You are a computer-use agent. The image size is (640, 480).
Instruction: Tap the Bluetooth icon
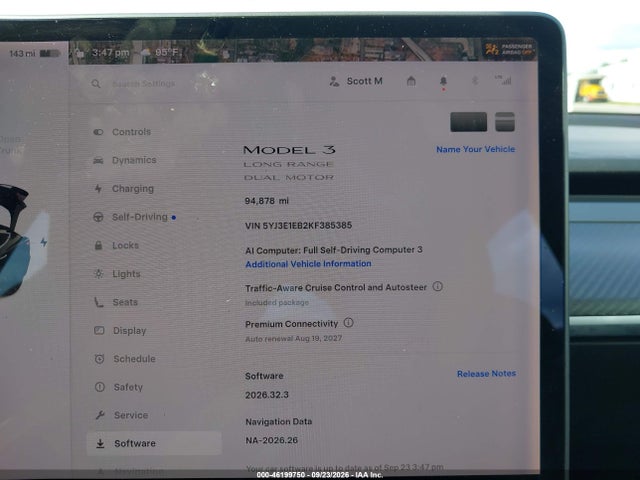[x=475, y=80]
